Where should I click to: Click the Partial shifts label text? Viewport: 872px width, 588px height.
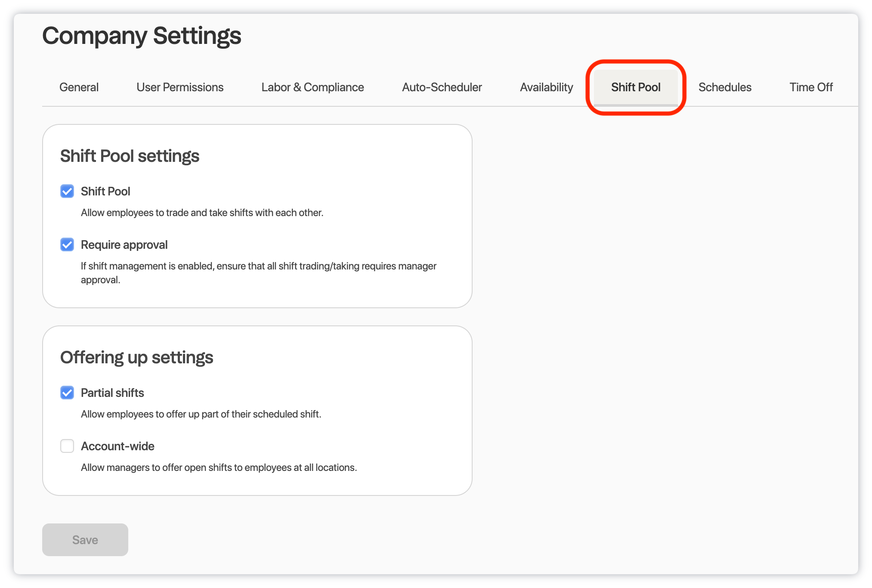pyautogui.click(x=112, y=393)
